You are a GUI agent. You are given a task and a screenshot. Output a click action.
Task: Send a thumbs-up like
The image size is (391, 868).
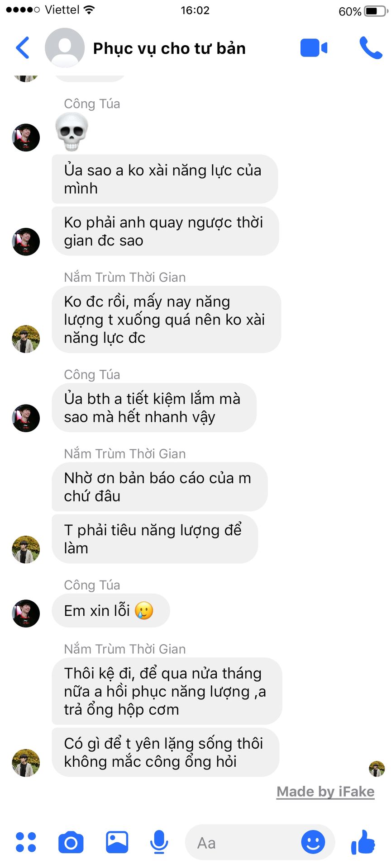(x=363, y=842)
